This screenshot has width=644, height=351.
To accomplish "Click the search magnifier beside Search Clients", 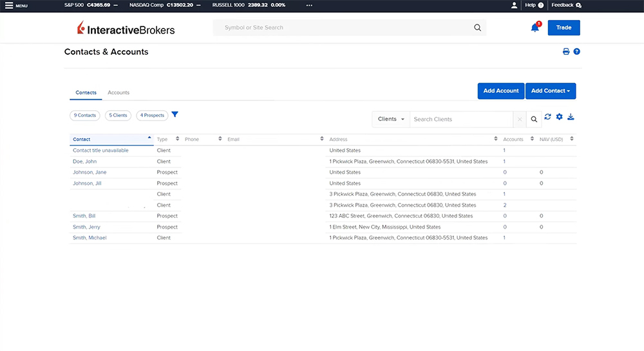I will pos(534,119).
